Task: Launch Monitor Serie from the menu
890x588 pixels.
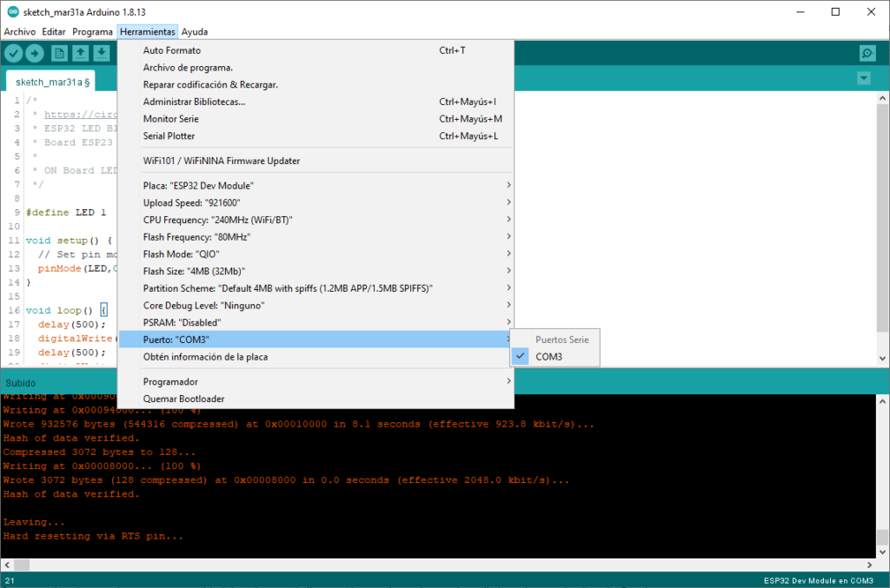Action: tap(316, 118)
